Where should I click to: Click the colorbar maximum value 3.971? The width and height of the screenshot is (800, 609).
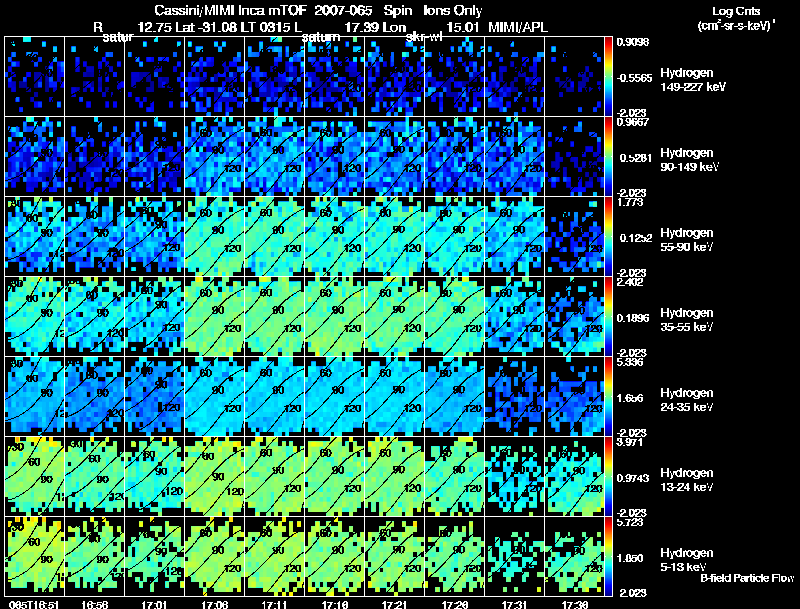[x=630, y=442]
